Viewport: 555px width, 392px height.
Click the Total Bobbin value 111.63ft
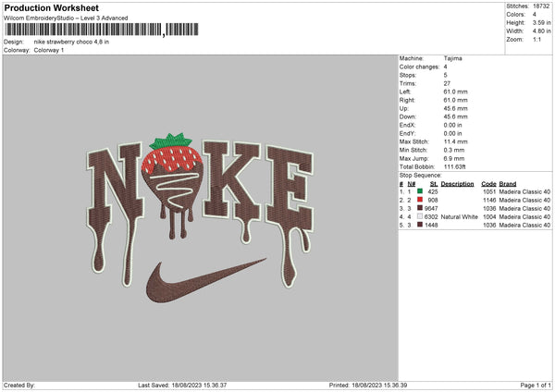pos(455,166)
